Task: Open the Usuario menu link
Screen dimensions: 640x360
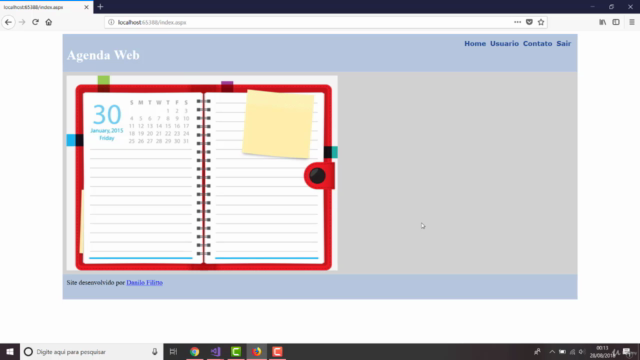Action: (504, 44)
